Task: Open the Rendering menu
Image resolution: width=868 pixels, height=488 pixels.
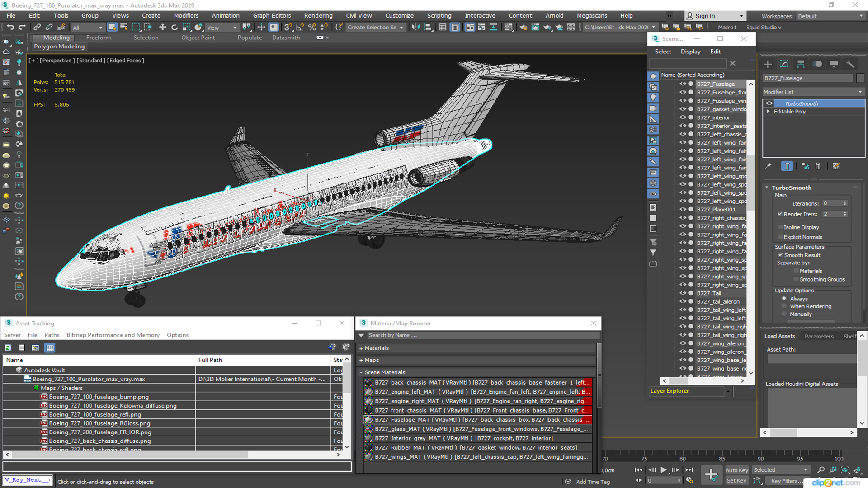Action: point(318,16)
